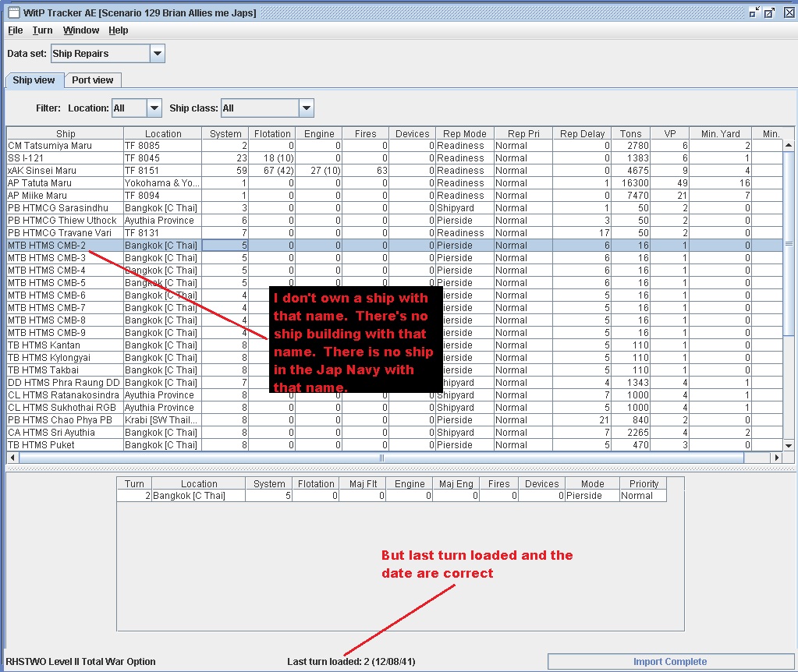Sort by the Min. Yard column header
The width and height of the screenshot is (798, 672).
[x=720, y=133]
